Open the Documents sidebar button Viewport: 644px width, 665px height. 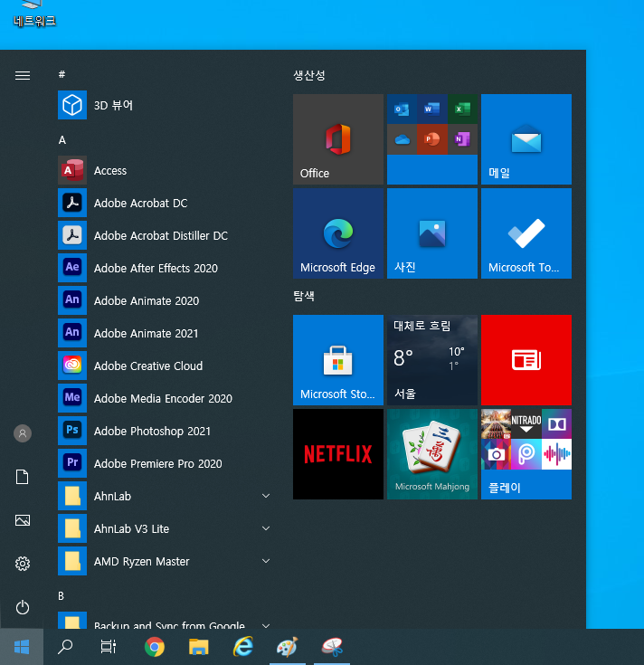(x=23, y=477)
